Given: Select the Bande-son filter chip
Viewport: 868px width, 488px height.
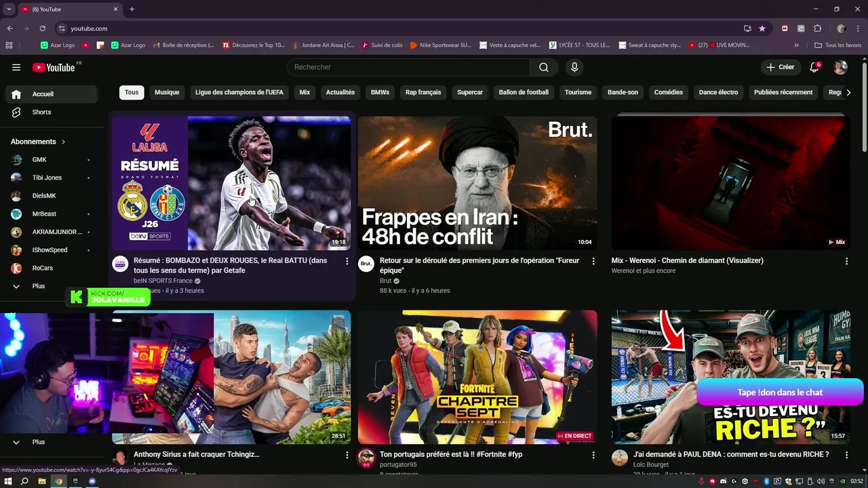Looking at the screenshot, I should tap(623, 92).
